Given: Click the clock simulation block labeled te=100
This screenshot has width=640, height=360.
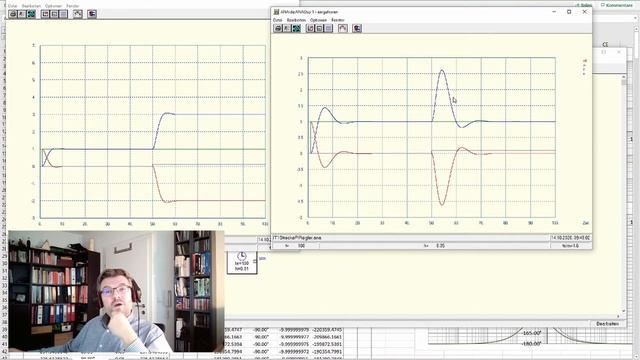Looking at the screenshot, I should pyautogui.click(x=242, y=262).
